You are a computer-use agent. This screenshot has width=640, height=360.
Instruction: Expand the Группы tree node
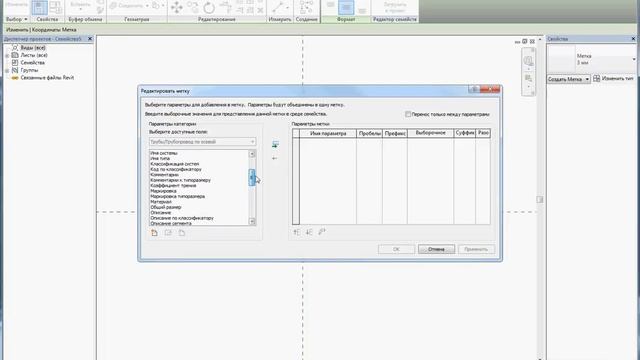(7, 71)
